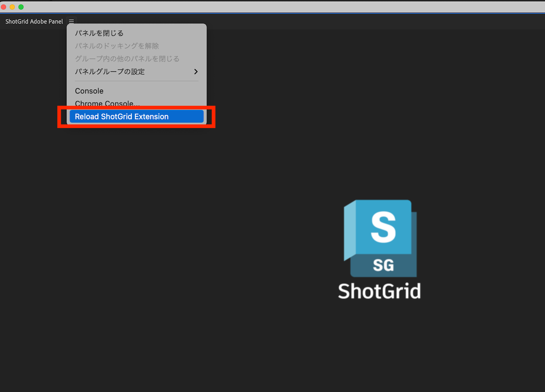
Task: Open the ShotGrid panel hamburger menu
Action: [x=71, y=21]
